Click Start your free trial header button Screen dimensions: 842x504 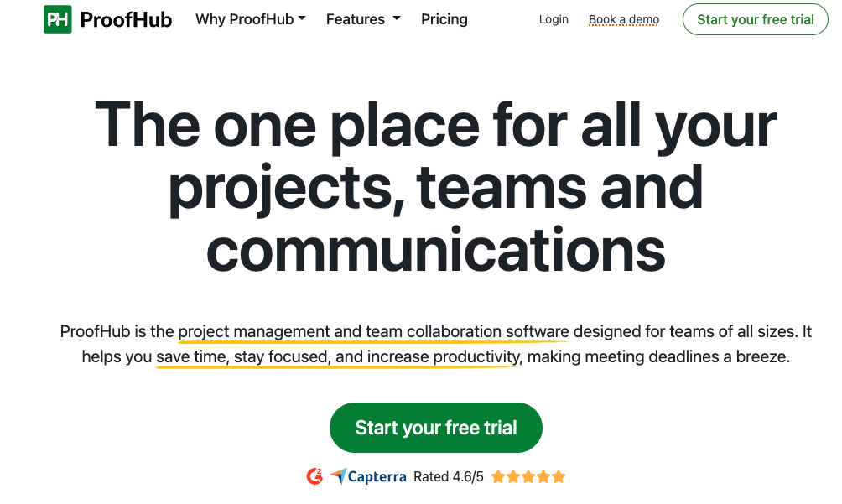[x=754, y=19]
